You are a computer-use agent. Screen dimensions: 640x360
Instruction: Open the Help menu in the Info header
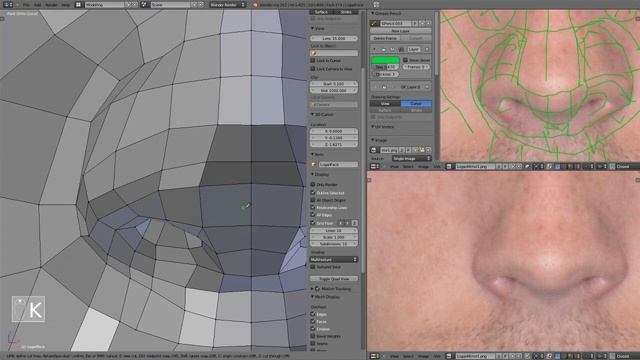(x=66, y=5)
